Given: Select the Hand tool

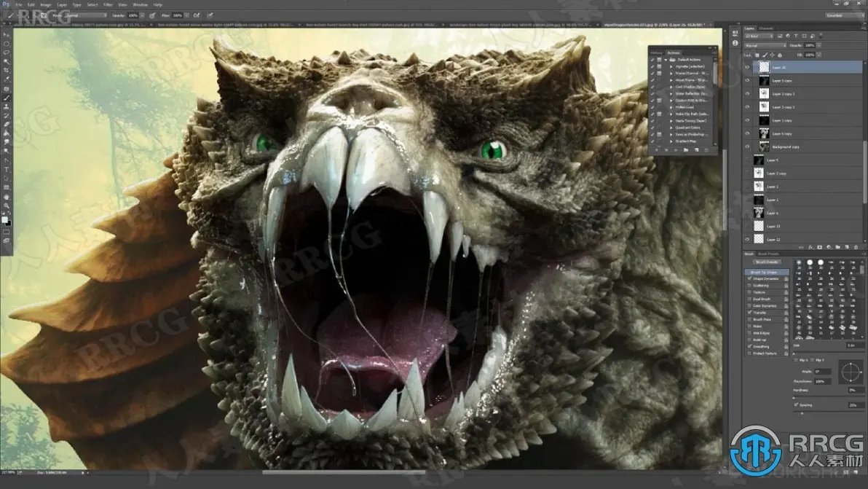Looking at the screenshot, I should click(7, 197).
